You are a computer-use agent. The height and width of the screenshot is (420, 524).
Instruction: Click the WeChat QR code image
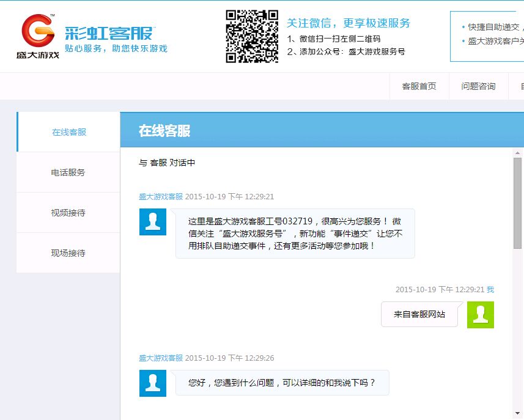pos(252,36)
